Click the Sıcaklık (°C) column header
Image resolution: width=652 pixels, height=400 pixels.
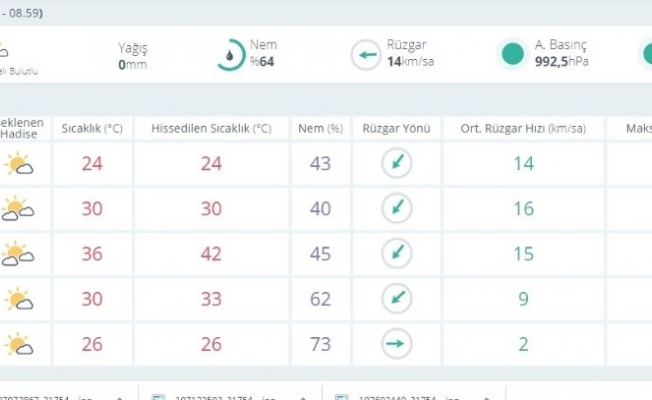[92, 128]
